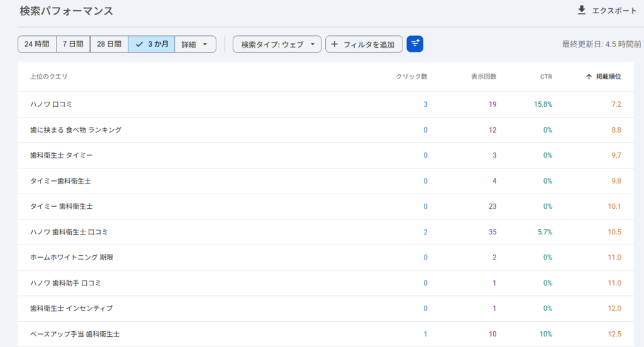This screenshot has width=644, height=347.
Task: Click impressions value 23
Action: 492,206
